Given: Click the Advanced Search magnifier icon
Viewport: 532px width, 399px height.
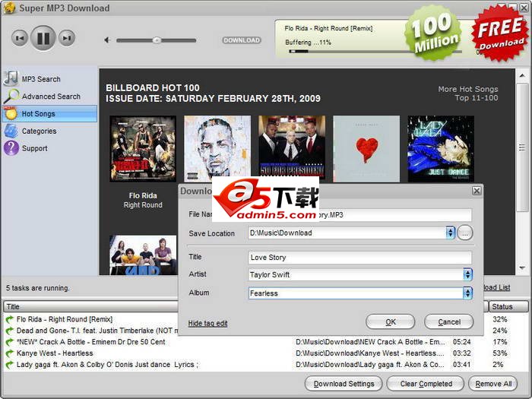Looking at the screenshot, I should [11, 96].
